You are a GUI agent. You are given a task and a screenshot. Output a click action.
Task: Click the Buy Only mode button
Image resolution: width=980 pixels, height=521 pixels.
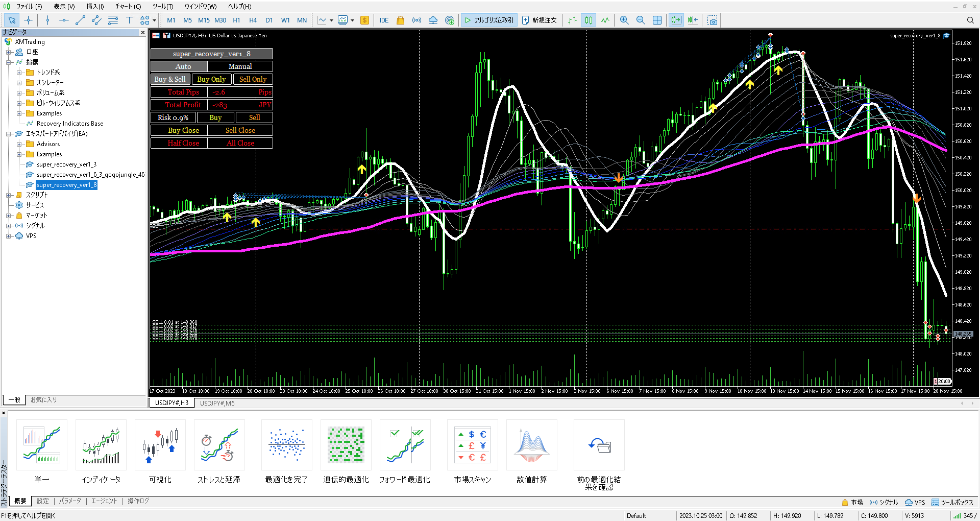click(211, 79)
